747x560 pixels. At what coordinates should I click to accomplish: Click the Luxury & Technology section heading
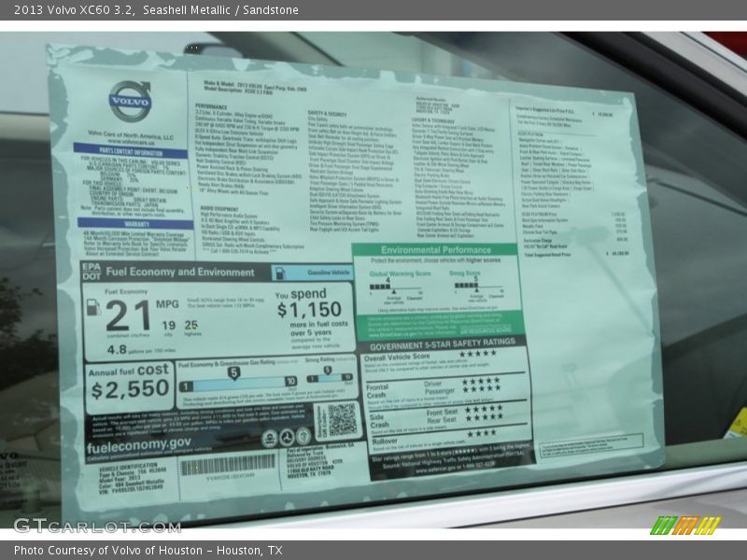(433, 120)
